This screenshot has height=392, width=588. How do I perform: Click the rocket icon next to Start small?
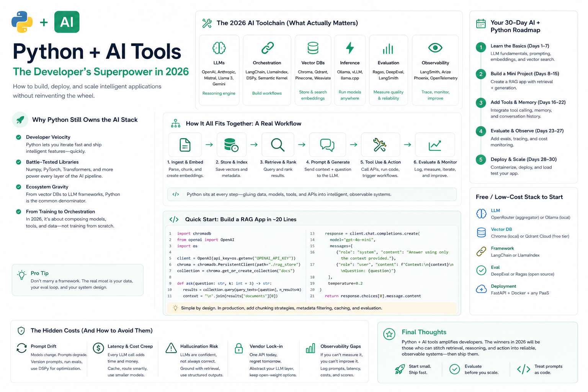(400, 369)
